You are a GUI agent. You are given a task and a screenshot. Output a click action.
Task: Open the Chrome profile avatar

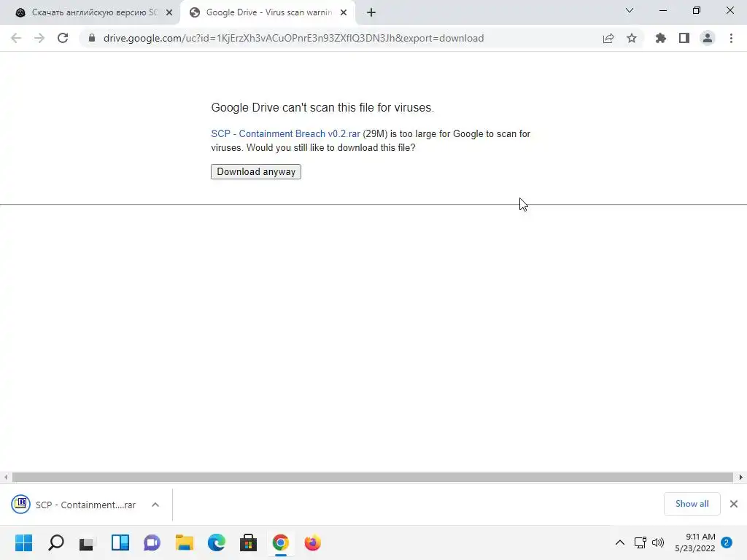coord(708,38)
